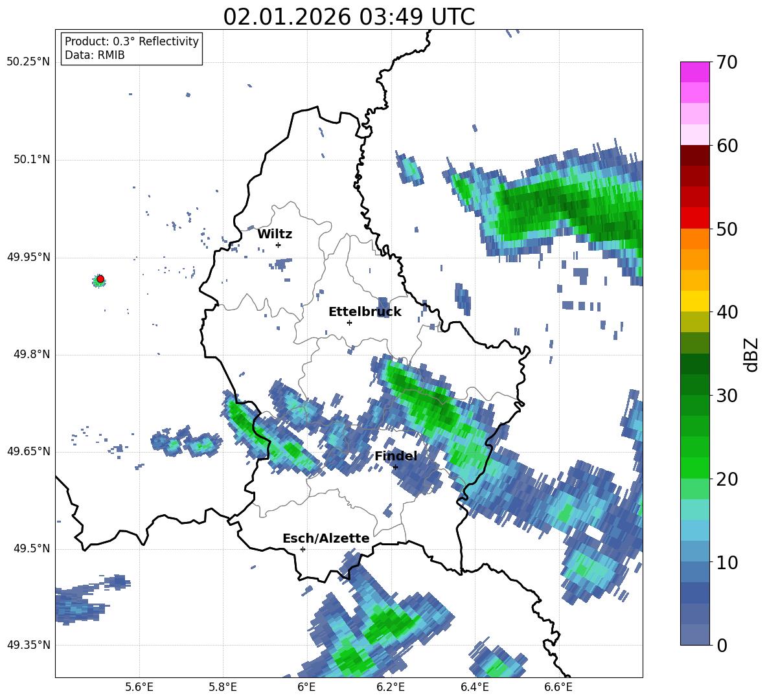Click the Wiltz map label

click(275, 234)
